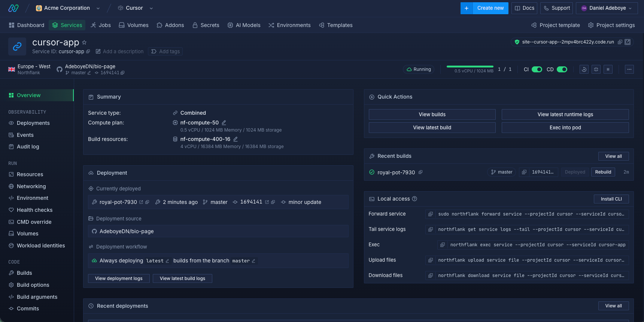The height and width of the screenshot is (322, 644).
Task: Open Project template
Action: point(556,25)
